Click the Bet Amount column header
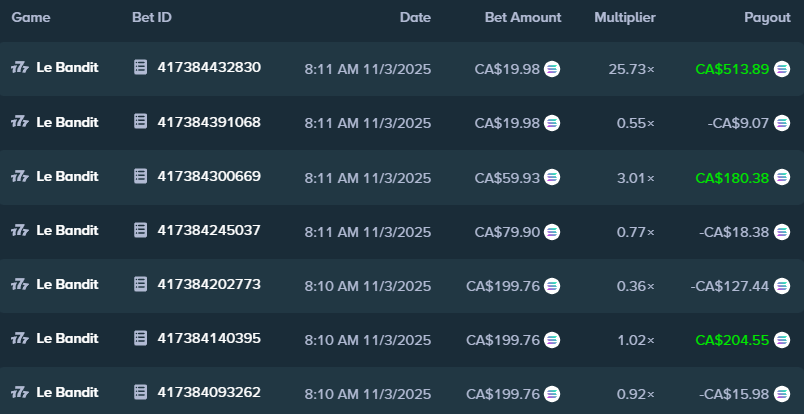Screen dimensions: 804x414 [523, 17]
